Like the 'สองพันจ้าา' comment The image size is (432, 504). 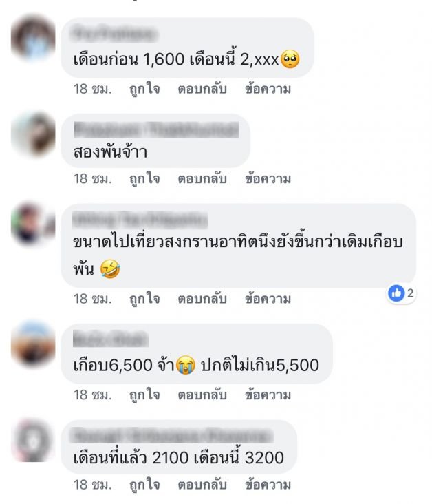click(144, 179)
